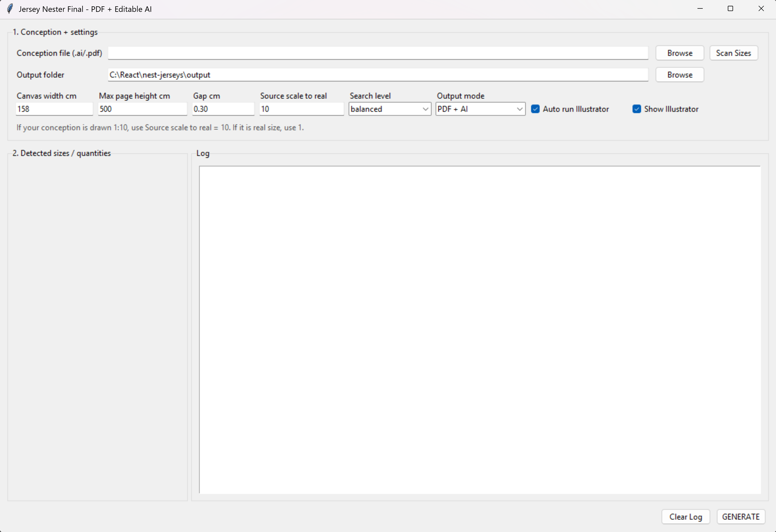
Task: Close the Jersey Nester window
Action: [761, 9]
